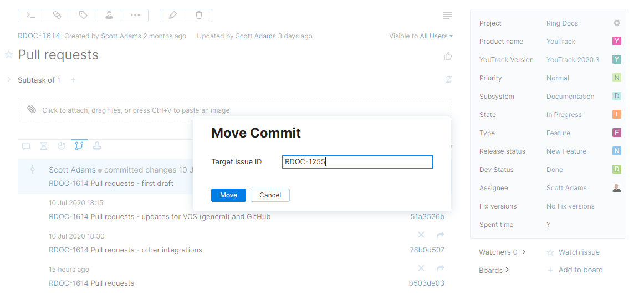Click the link issue icon
The height and width of the screenshot is (299, 644).
click(x=57, y=16)
